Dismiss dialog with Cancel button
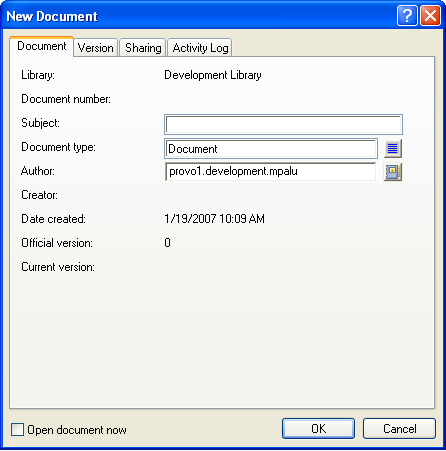446x451 pixels. point(399,428)
